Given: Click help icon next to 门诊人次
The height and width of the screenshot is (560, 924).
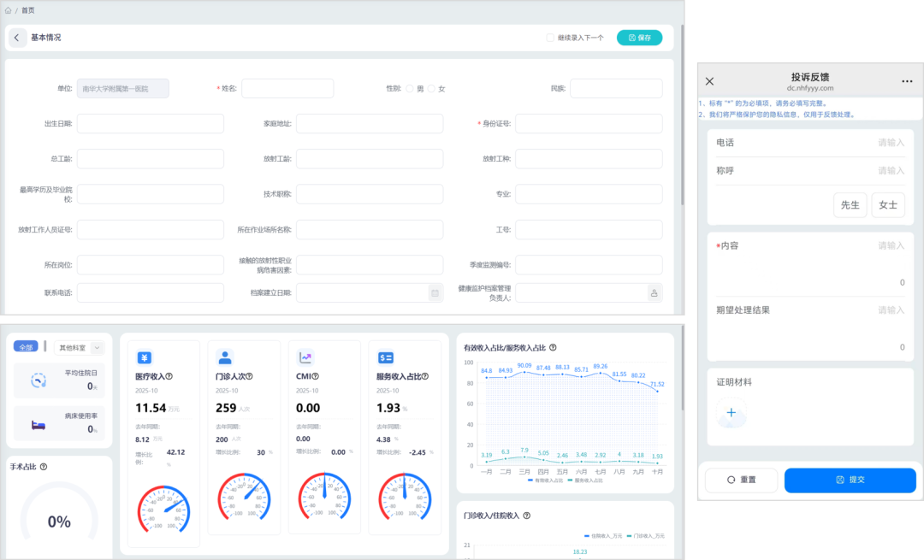Looking at the screenshot, I should tap(249, 376).
